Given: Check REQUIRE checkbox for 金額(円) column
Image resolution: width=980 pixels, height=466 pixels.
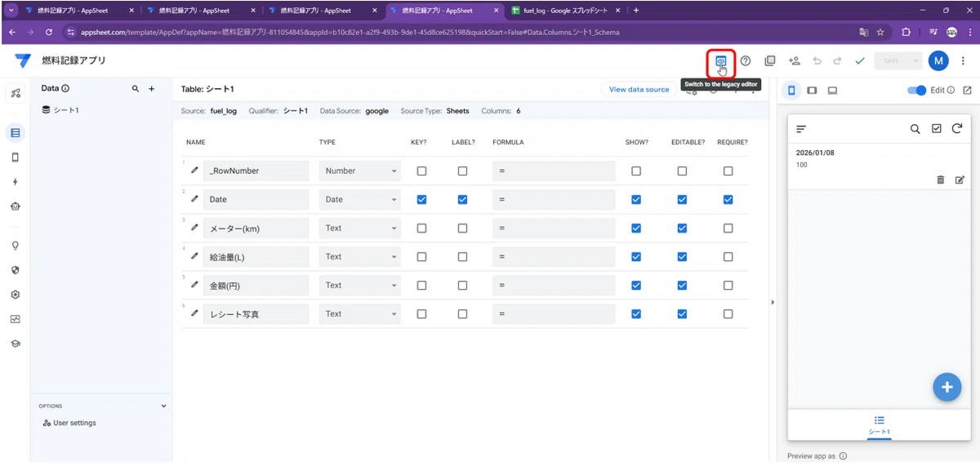Looking at the screenshot, I should pyautogui.click(x=728, y=286).
